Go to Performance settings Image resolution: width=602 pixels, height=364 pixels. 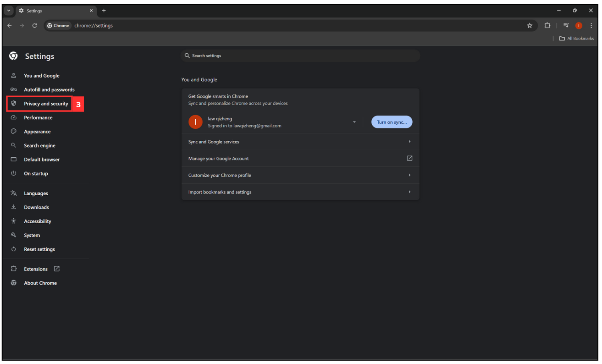click(x=38, y=117)
